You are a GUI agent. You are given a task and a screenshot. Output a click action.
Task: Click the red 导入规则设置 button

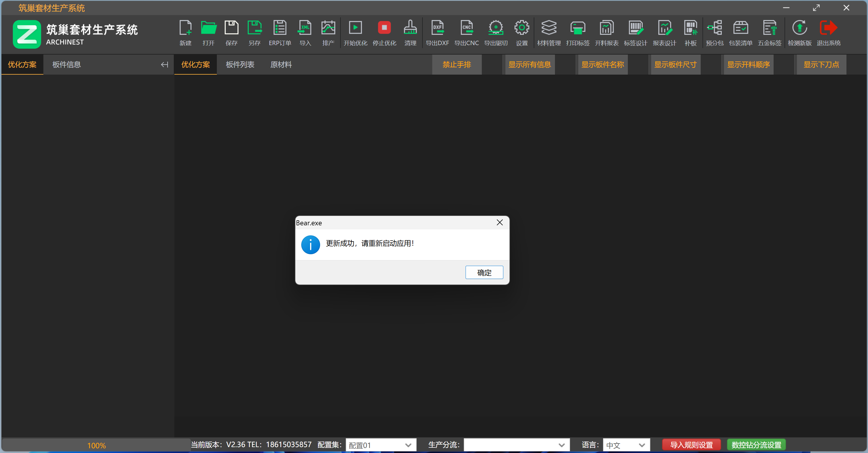(691, 445)
